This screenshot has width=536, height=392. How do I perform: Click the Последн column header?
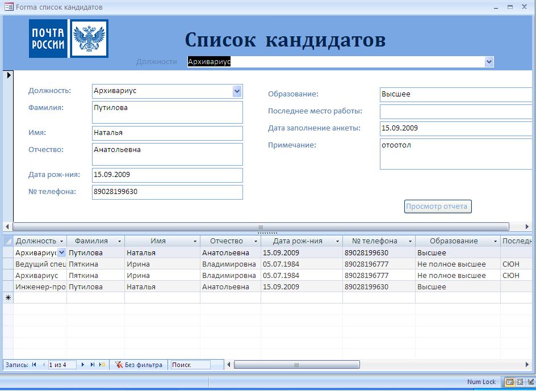pyautogui.click(x=517, y=241)
